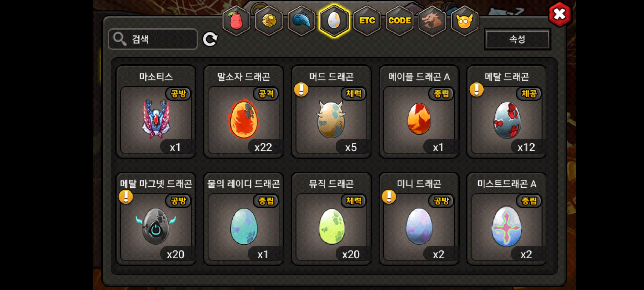Open the CODE hexagon tab
Image resolution: width=644 pixels, height=290 pixels.
click(x=400, y=21)
